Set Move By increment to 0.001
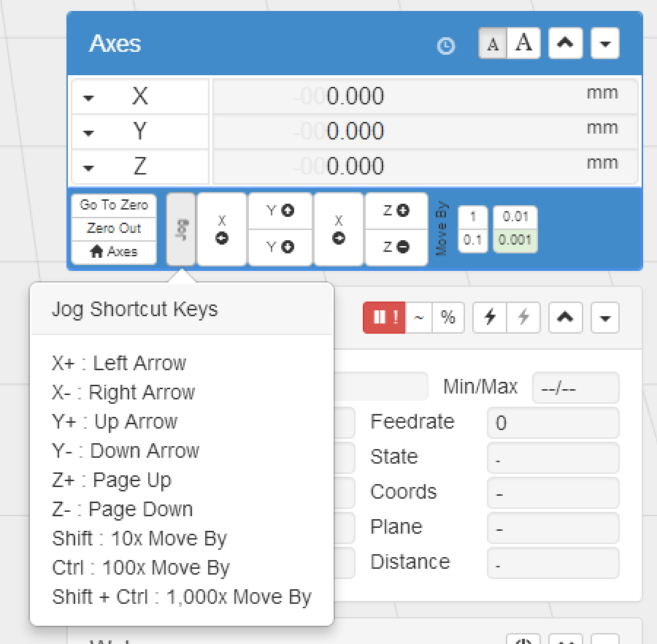The image size is (657, 644). tap(515, 240)
